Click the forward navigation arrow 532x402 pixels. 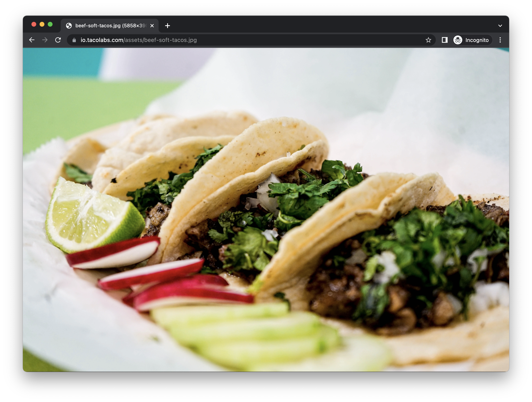click(45, 40)
